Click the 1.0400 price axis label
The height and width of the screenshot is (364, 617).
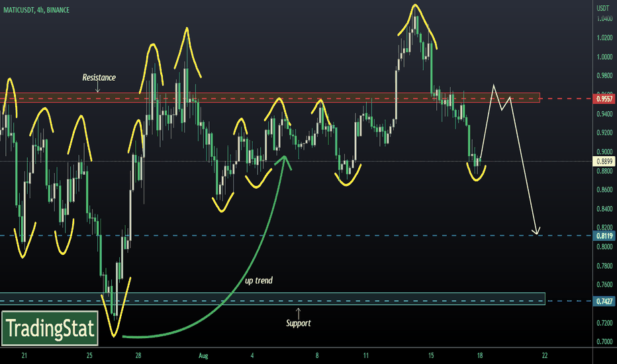604,19
